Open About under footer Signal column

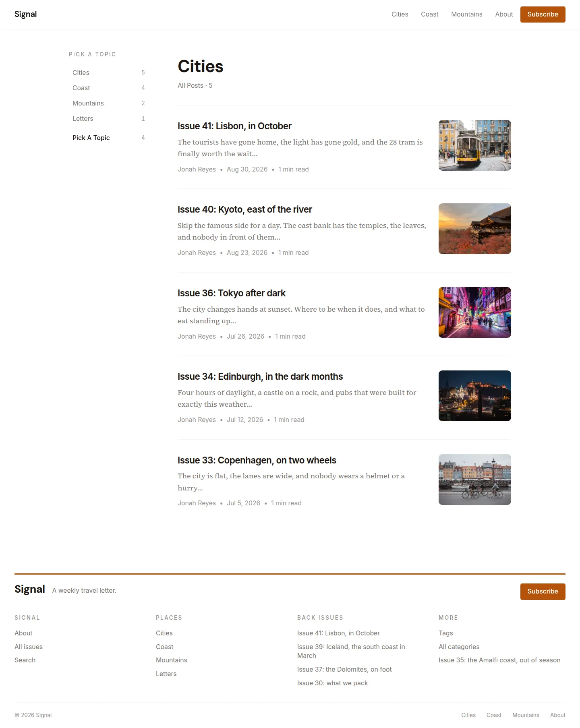[x=23, y=633]
